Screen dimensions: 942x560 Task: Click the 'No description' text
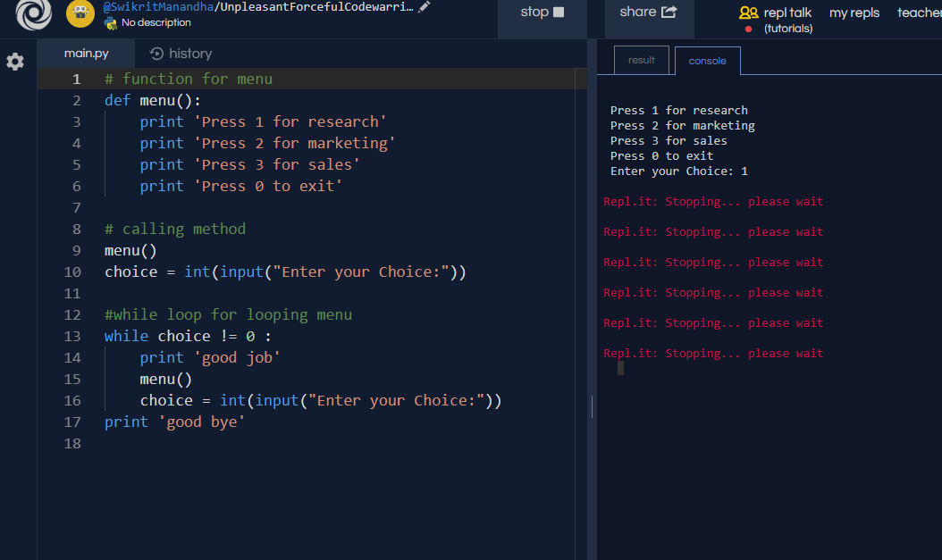156,22
